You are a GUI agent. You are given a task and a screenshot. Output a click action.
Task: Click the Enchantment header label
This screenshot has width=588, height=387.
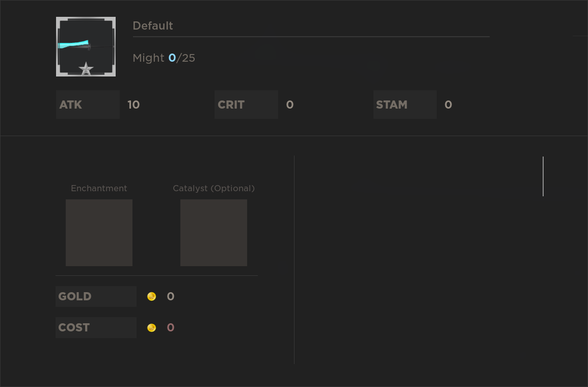(99, 188)
